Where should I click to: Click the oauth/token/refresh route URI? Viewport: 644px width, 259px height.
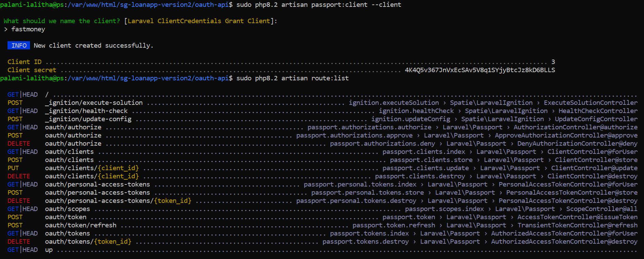pos(81,225)
